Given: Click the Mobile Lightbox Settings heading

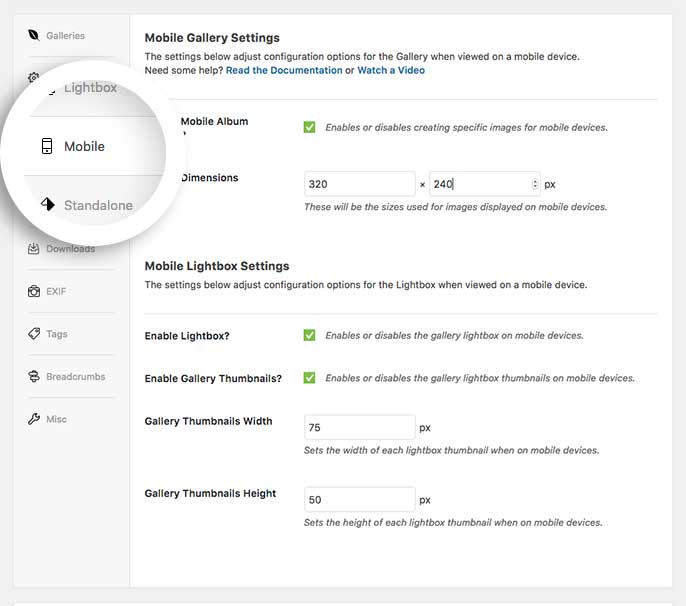Looking at the screenshot, I should point(217,266).
